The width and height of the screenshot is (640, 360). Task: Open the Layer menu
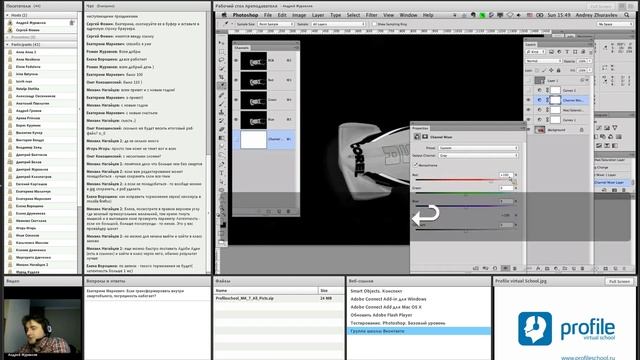pos(318,15)
